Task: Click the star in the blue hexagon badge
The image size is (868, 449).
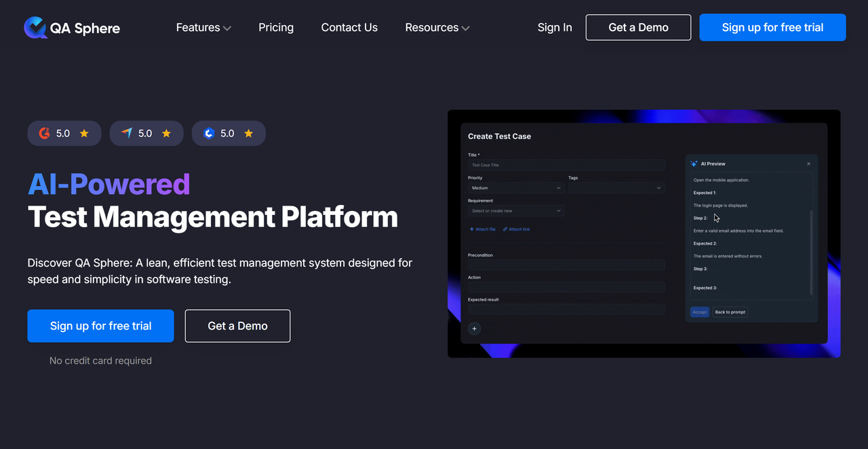Action: click(x=248, y=134)
